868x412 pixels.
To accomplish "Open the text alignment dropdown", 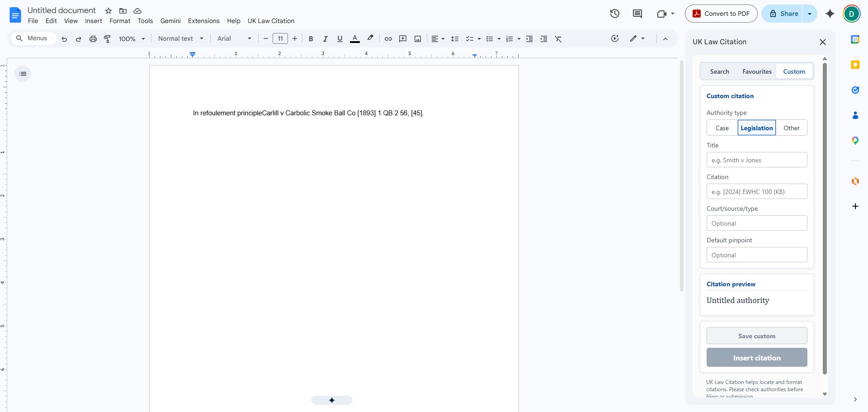I will click(x=438, y=39).
